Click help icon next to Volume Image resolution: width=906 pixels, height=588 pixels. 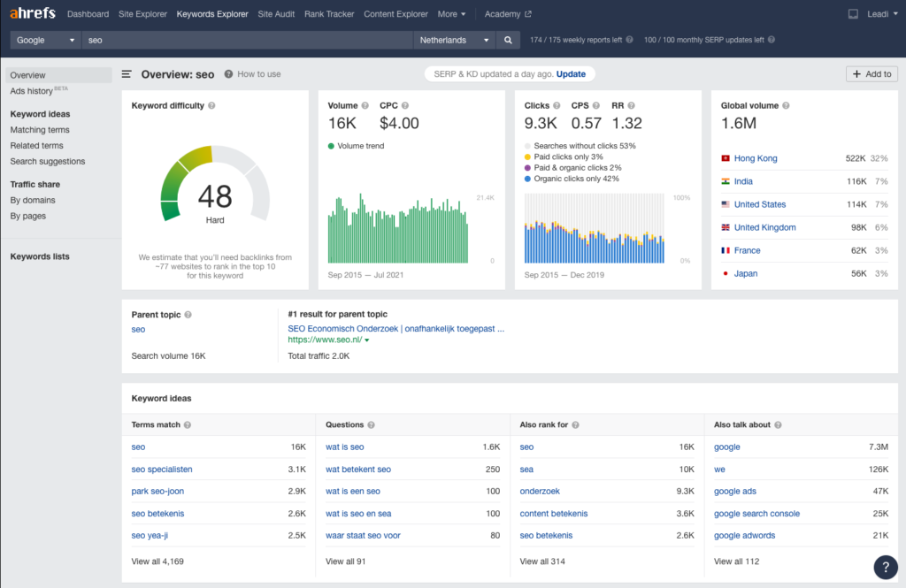coord(365,106)
